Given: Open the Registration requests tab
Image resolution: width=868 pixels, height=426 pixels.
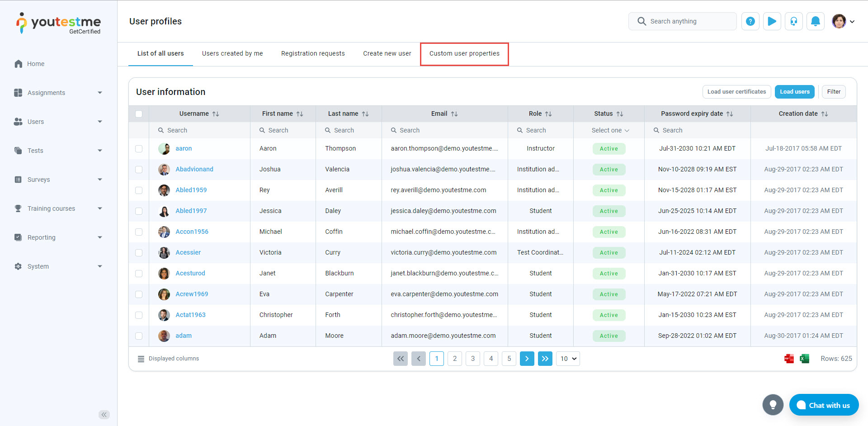Looking at the screenshot, I should (x=313, y=54).
